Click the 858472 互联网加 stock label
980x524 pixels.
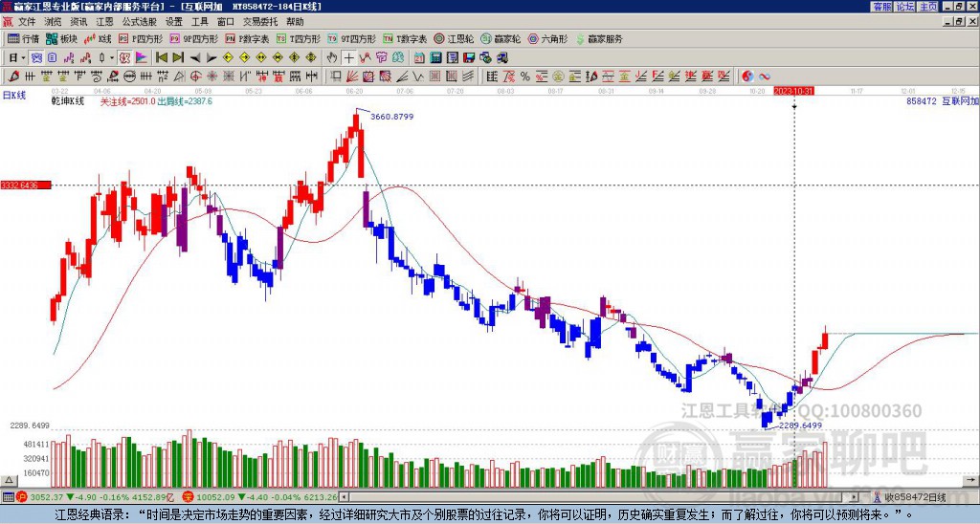point(943,101)
